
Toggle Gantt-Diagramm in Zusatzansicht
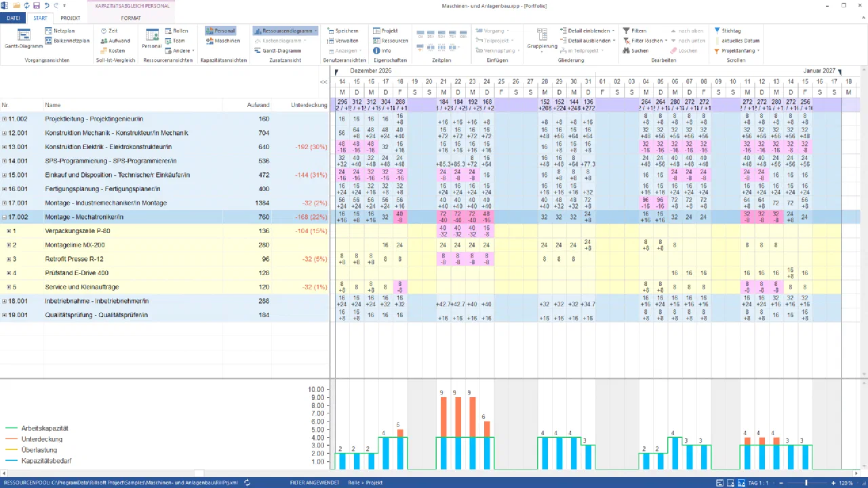click(x=278, y=51)
